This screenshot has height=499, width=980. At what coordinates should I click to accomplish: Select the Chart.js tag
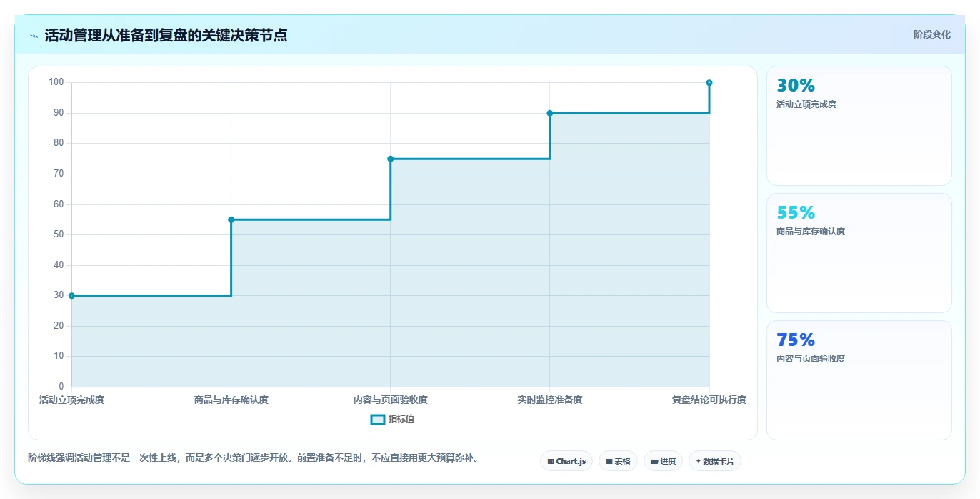coord(566,461)
